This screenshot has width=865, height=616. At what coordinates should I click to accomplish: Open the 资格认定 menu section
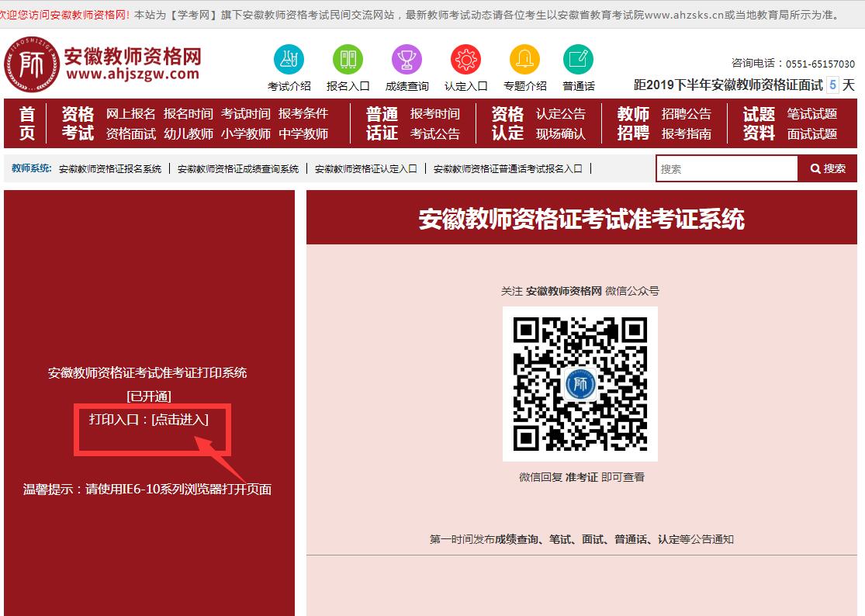[x=507, y=123]
